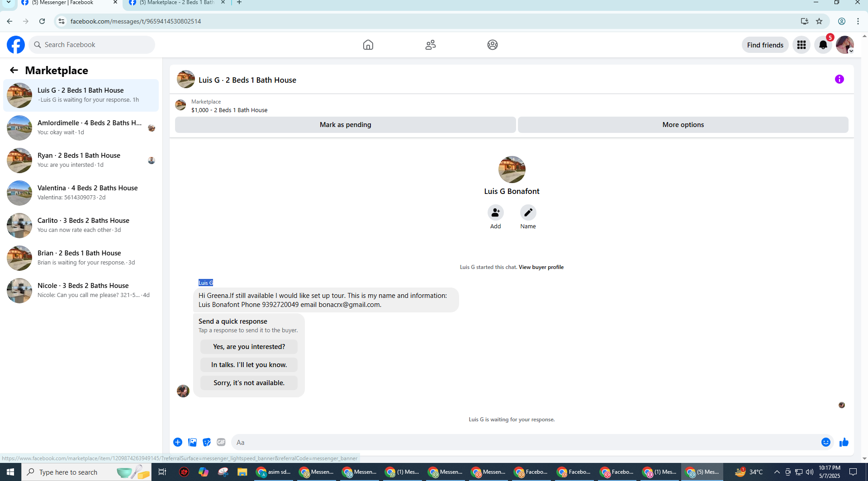Click the address bar URL
This screenshot has height=481, width=868.
136,21
